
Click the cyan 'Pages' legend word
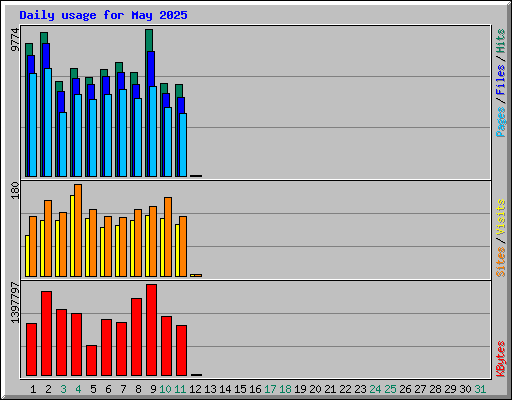coord(500,122)
